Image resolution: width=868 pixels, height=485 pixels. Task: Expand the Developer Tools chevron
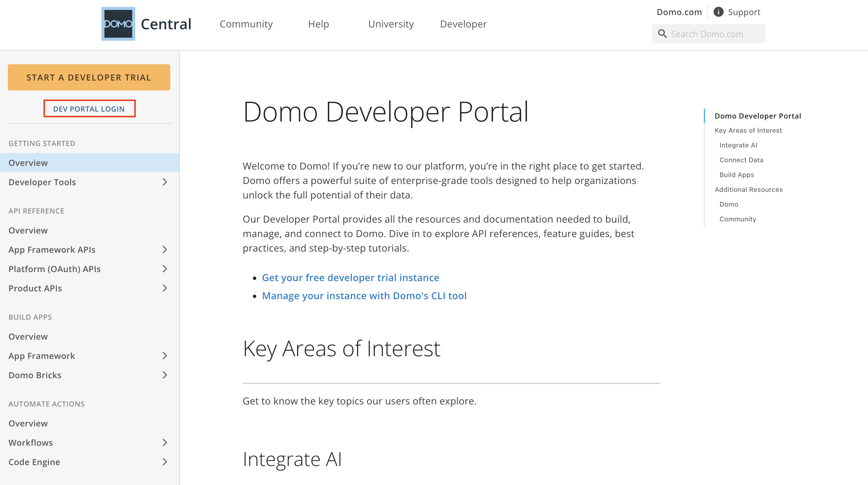[x=165, y=182]
